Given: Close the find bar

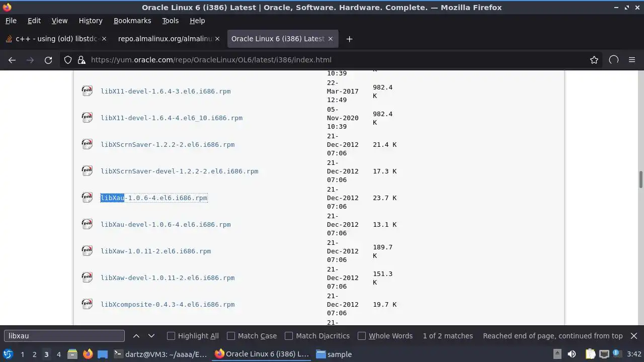Looking at the screenshot, I should [634, 336].
